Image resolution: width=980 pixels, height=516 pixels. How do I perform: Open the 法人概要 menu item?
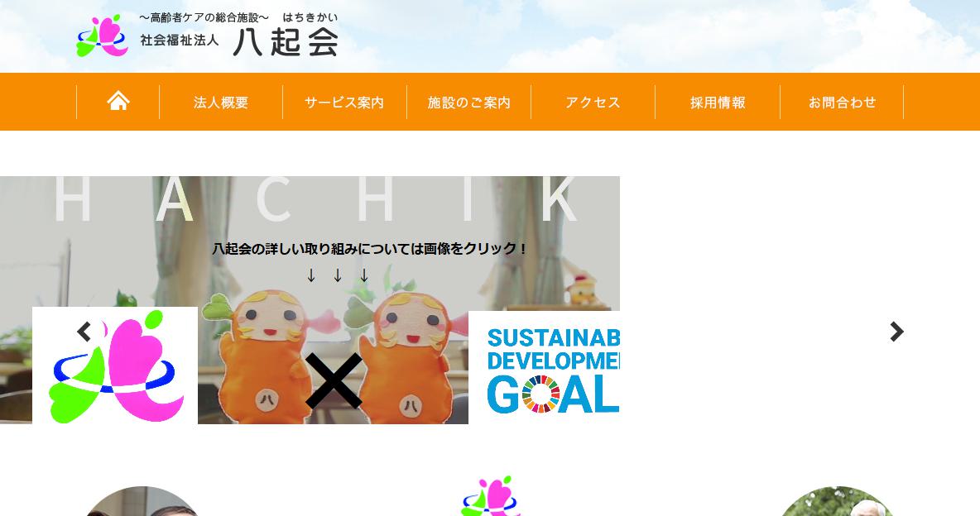point(221,103)
